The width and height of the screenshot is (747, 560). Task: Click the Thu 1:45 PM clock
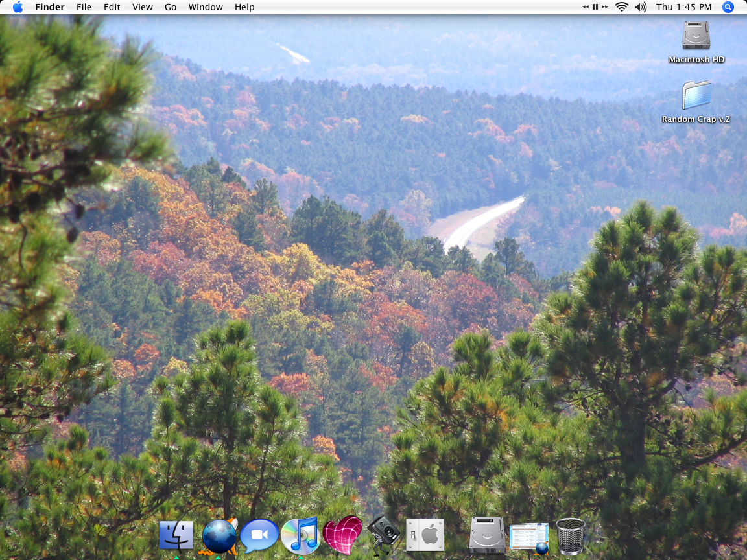coord(683,7)
